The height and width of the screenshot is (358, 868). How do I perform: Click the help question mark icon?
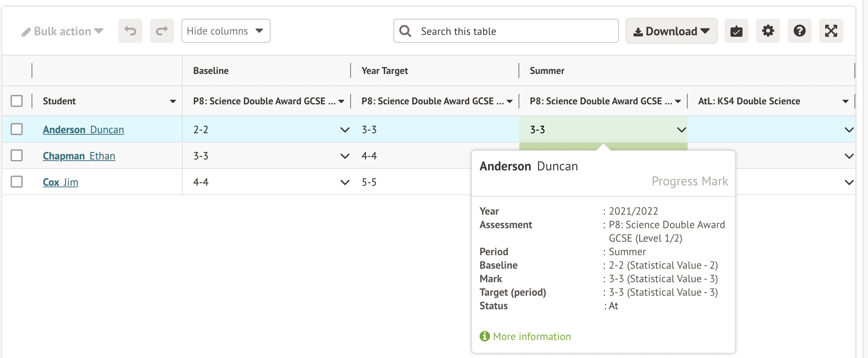(799, 31)
